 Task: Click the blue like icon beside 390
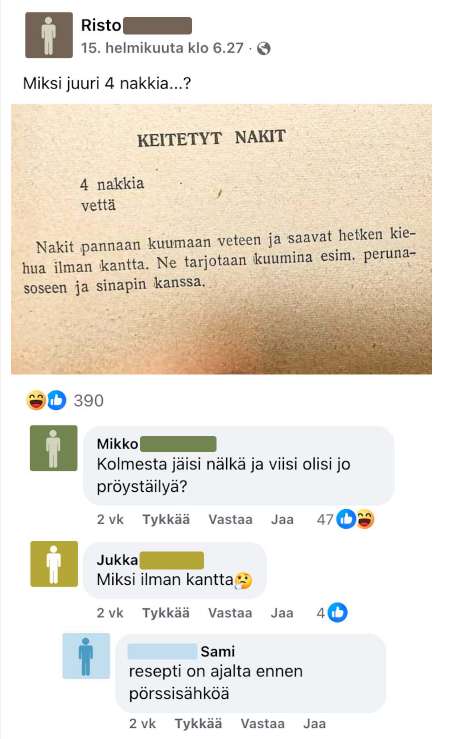57,400
